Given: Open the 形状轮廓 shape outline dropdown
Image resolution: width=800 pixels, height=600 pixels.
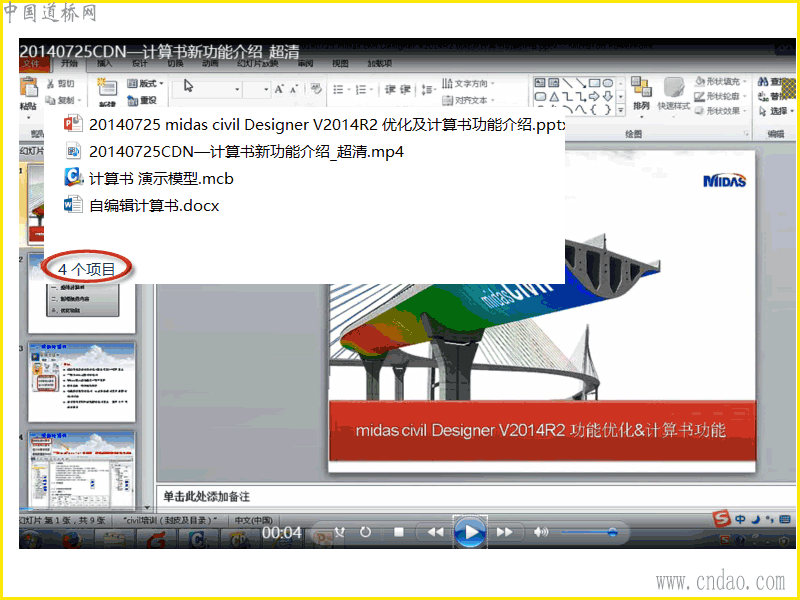Looking at the screenshot, I should (x=720, y=96).
